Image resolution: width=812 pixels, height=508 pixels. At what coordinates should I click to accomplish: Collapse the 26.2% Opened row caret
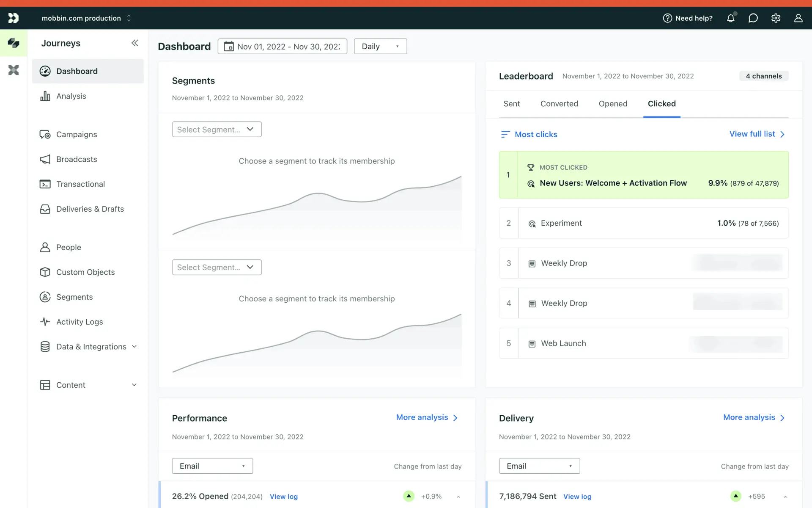(458, 497)
